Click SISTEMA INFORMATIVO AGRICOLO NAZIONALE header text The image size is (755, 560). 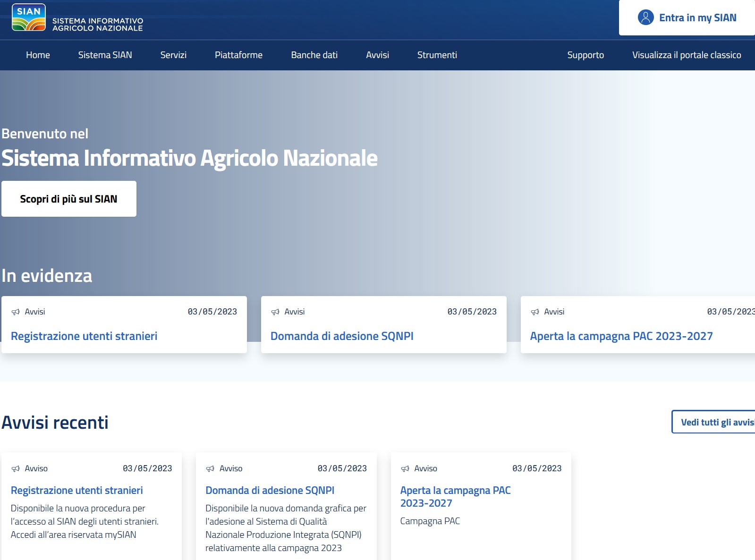pos(98,25)
